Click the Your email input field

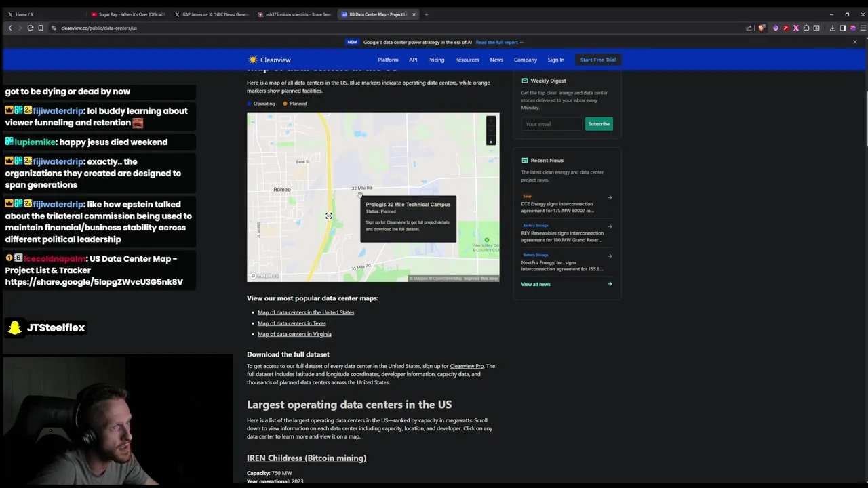(x=551, y=124)
